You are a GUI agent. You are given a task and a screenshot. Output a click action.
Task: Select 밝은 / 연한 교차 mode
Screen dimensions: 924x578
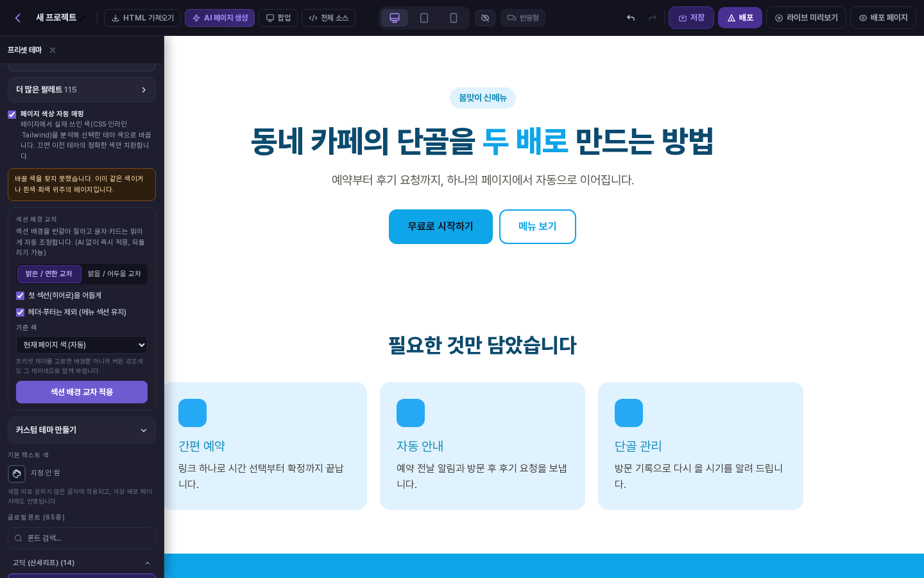49,274
